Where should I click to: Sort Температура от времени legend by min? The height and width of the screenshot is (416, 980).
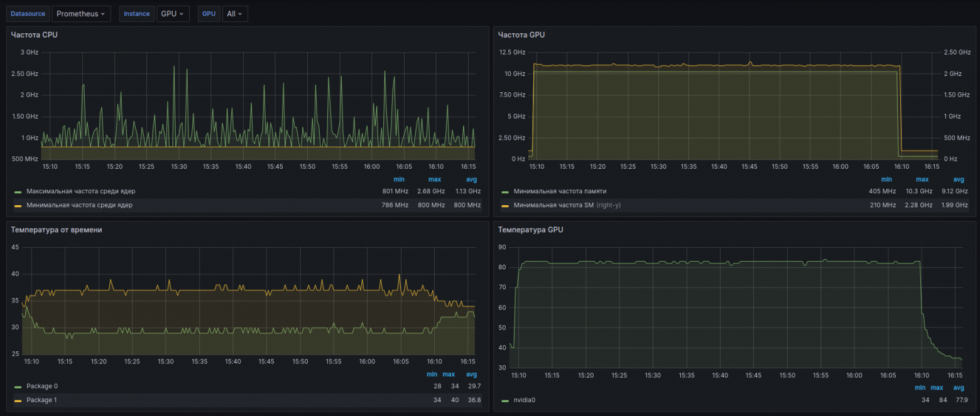click(x=432, y=375)
